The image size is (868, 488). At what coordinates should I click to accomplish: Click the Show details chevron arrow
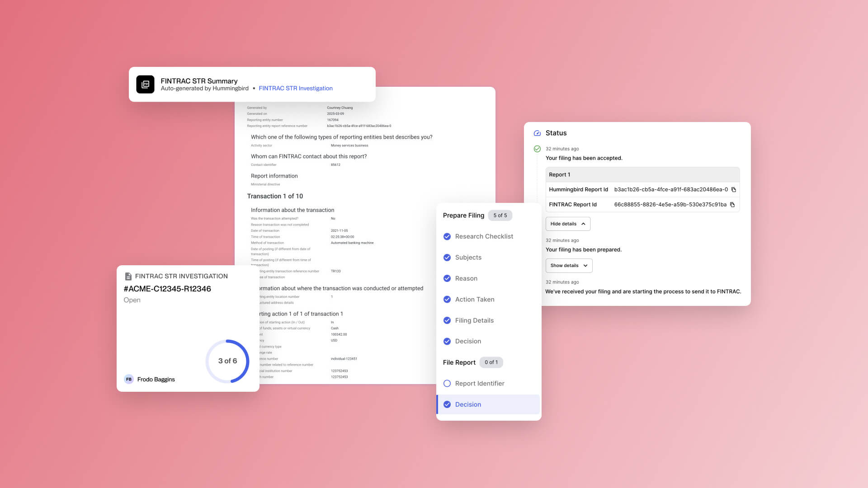pos(585,266)
